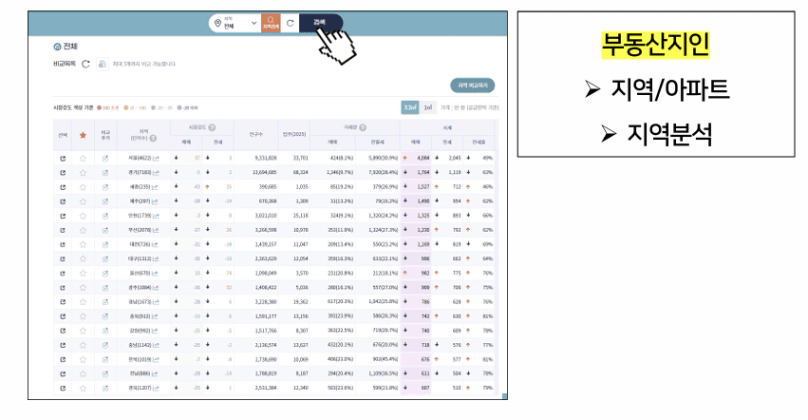Click the orange 100 초과 legend dot
Image resolution: width=808 pixels, height=420 pixels.
(x=99, y=108)
